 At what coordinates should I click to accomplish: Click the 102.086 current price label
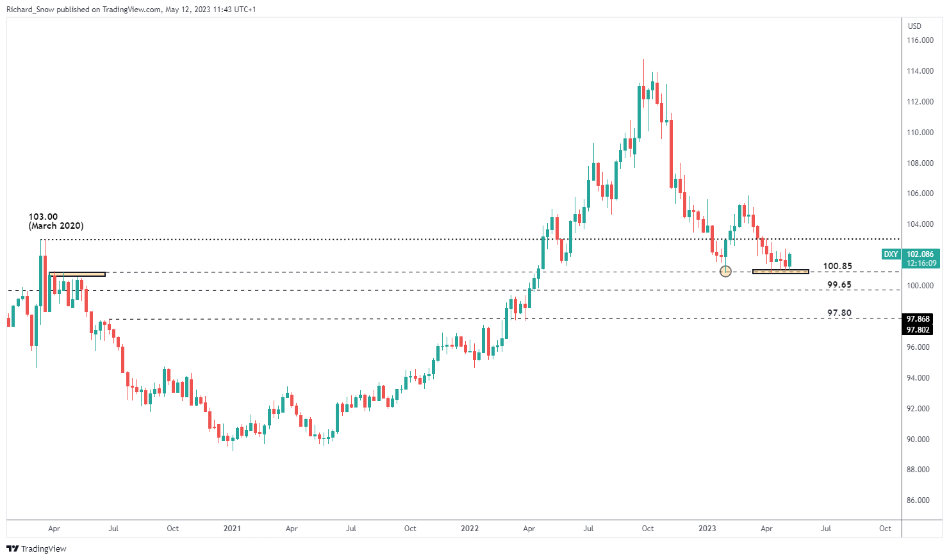921,254
